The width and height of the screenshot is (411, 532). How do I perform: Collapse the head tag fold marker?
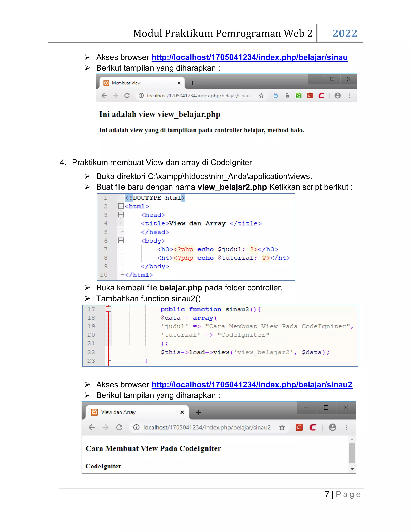coord(121,215)
